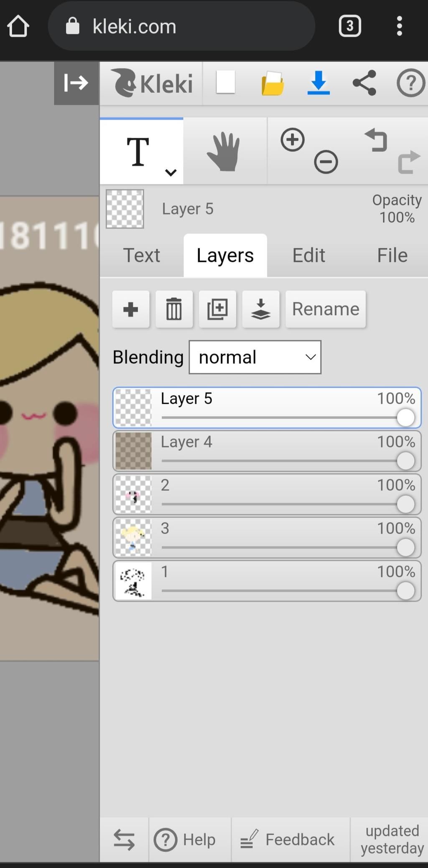The height and width of the screenshot is (868, 428).
Task: Duplicate the current layer
Action: tap(217, 309)
